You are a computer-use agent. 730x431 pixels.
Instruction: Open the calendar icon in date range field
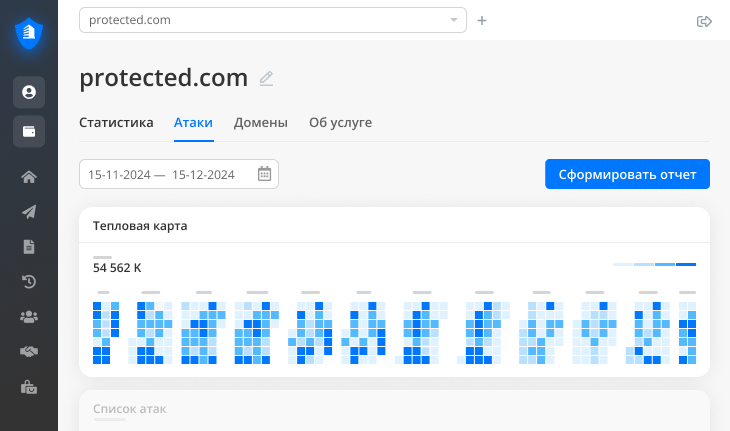(264, 174)
